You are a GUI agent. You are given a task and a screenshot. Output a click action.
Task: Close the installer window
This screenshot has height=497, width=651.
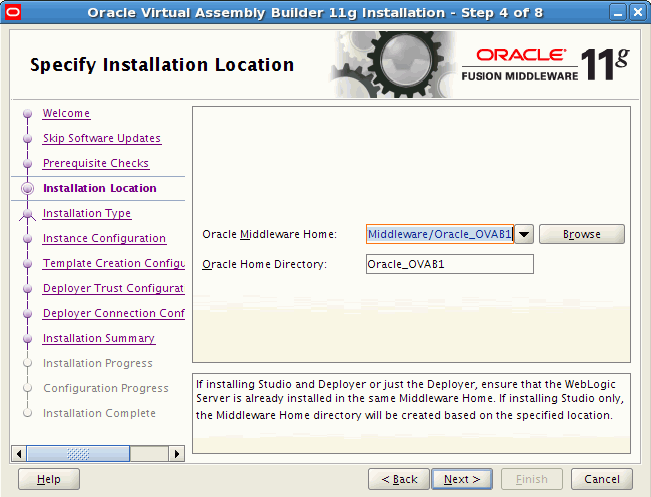click(x=637, y=12)
